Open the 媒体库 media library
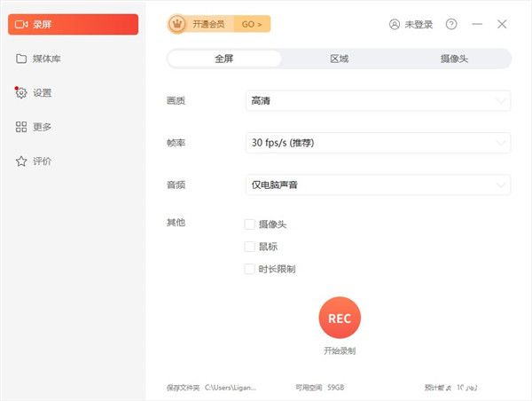 pos(46,59)
